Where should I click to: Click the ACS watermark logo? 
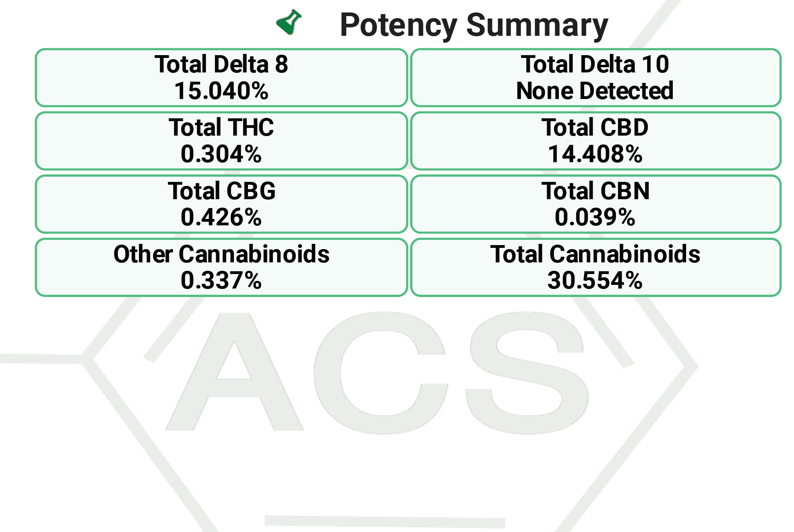[377, 373]
